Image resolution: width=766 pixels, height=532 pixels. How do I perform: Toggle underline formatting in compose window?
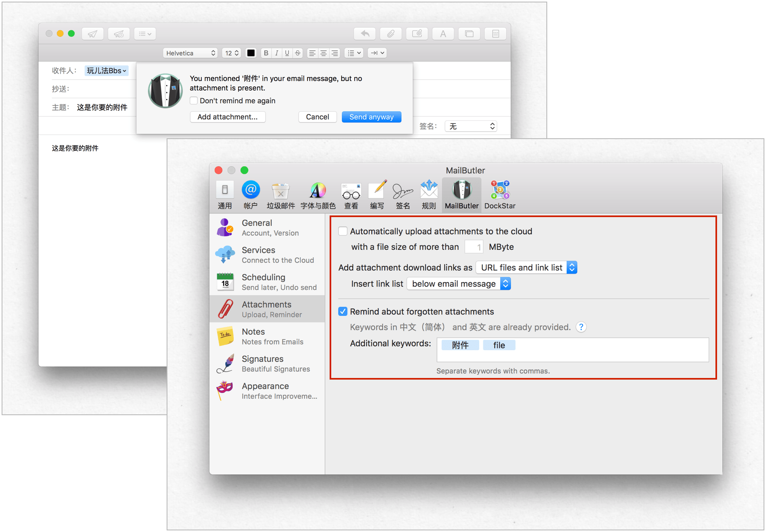coord(287,53)
